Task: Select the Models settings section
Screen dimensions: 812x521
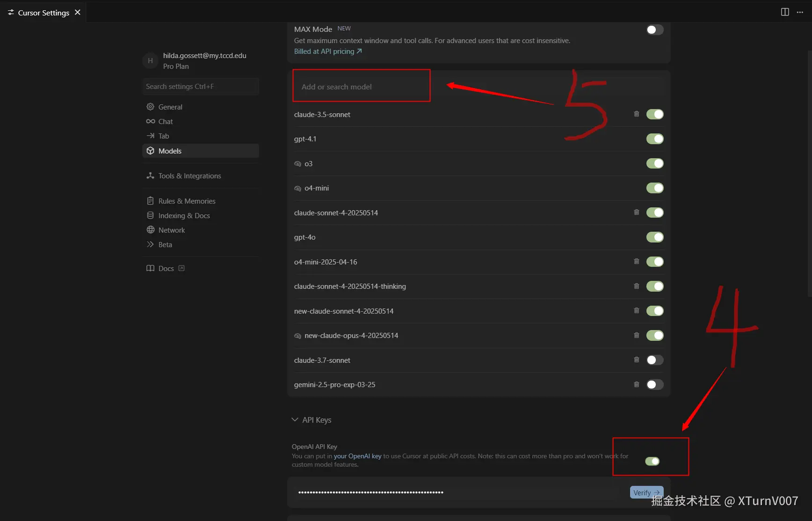Action: click(201, 151)
